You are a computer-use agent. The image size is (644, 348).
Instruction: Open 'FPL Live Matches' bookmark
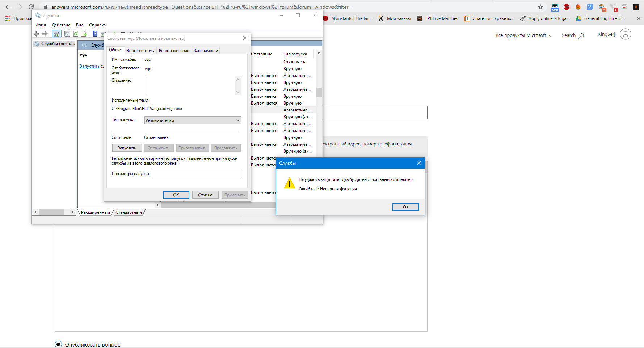point(437,18)
